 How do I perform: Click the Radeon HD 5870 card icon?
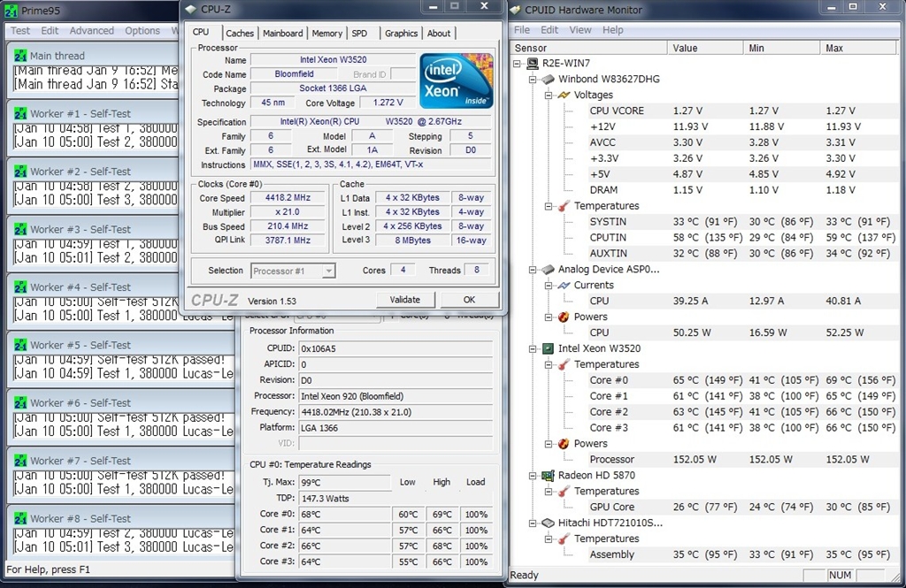(549, 476)
